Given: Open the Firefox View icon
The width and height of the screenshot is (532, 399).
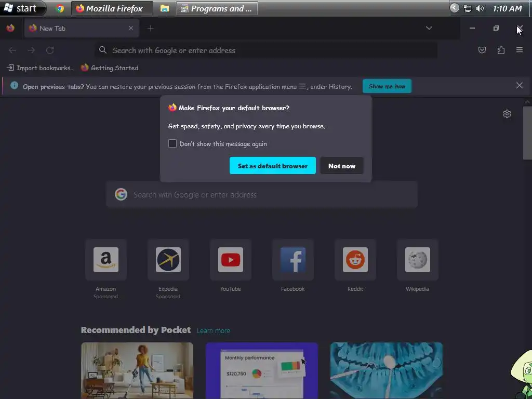Looking at the screenshot, I should 10,28.
